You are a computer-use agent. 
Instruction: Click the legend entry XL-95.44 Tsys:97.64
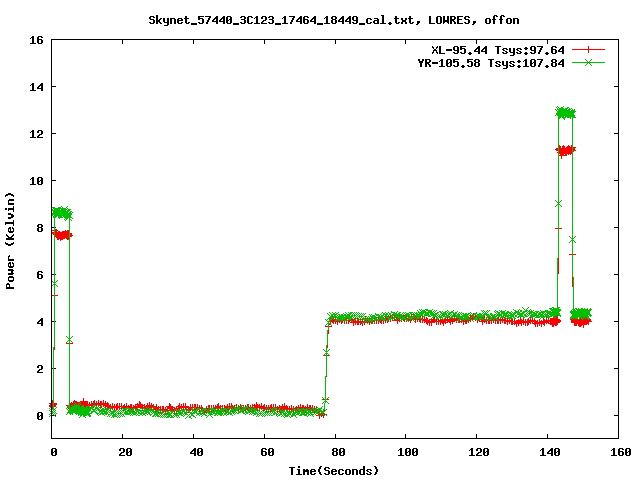[498, 50]
